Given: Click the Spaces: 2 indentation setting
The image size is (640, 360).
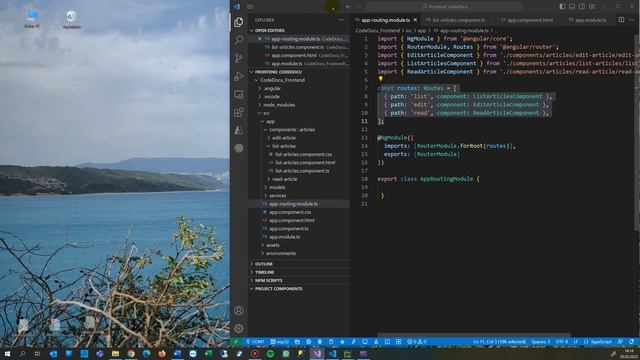Looking at the screenshot, I should (x=541, y=342).
